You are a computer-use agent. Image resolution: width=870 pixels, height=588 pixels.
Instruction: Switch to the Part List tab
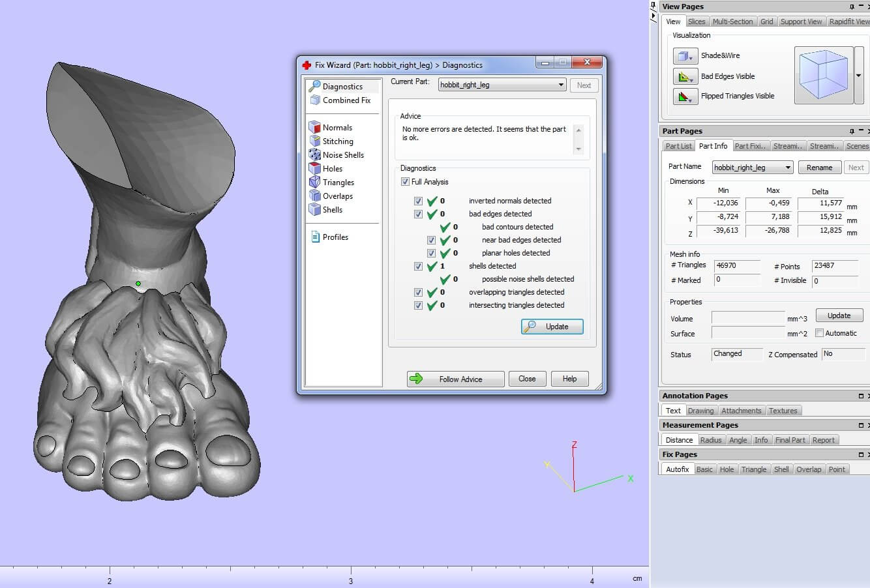(678, 146)
